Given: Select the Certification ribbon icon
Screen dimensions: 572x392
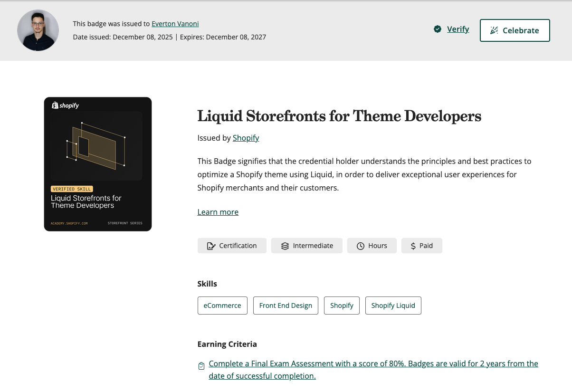Looking at the screenshot, I should pyautogui.click(x=211, y=246).
